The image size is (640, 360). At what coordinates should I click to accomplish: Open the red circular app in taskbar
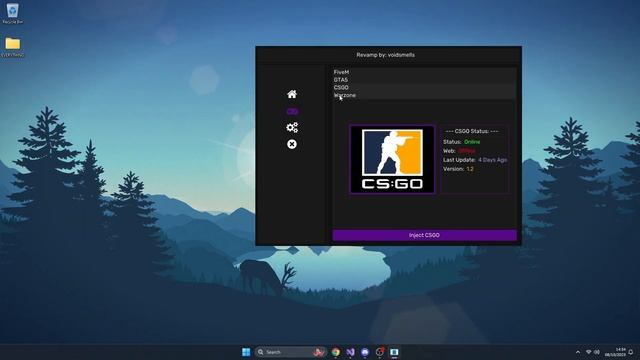click(380, 352)
